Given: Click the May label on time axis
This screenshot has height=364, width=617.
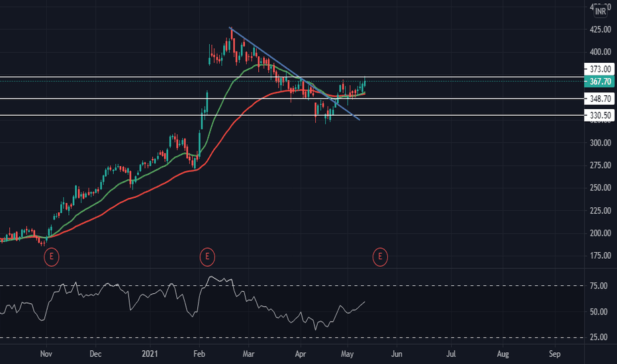Looking at the screenshot, I should point(347,354).
